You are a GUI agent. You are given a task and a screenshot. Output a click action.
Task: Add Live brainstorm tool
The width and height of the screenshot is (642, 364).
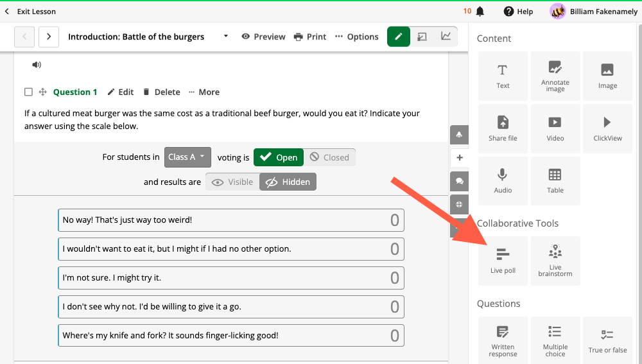(555, 261)
